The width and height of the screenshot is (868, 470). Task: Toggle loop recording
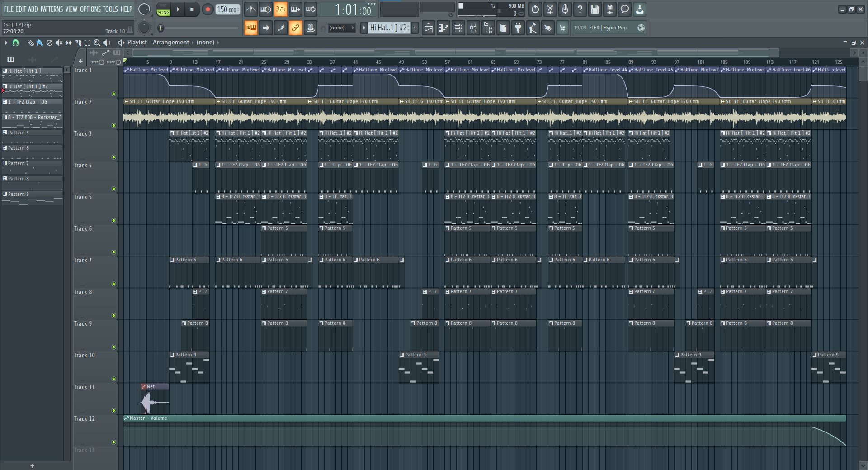(311, 9)
